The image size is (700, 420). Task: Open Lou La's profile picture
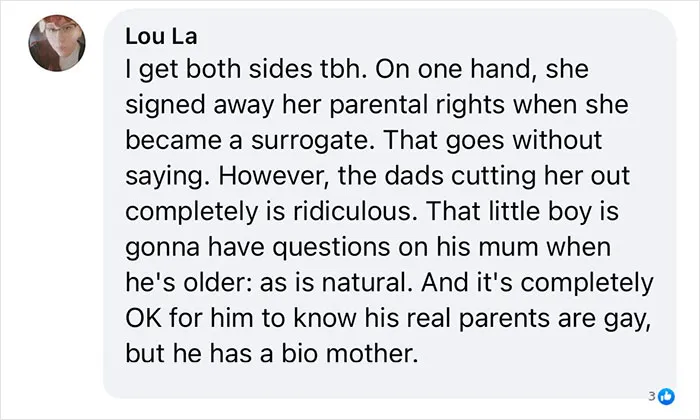pyautogui.click(x=57, y=43)
